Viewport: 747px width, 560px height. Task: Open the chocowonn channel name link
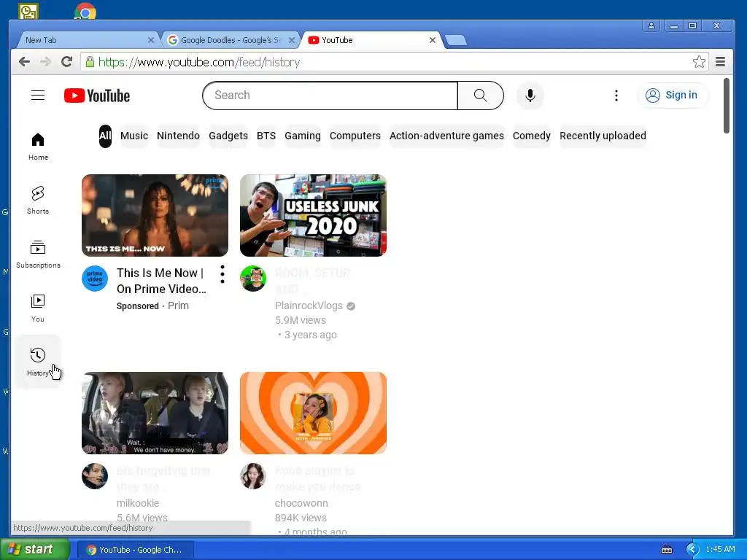[301, 503]
